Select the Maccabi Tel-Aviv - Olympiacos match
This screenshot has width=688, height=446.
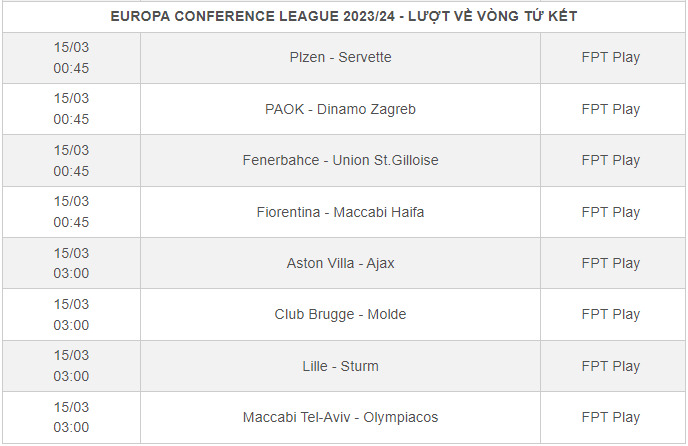pyautogui.click(x=340, y=417)
